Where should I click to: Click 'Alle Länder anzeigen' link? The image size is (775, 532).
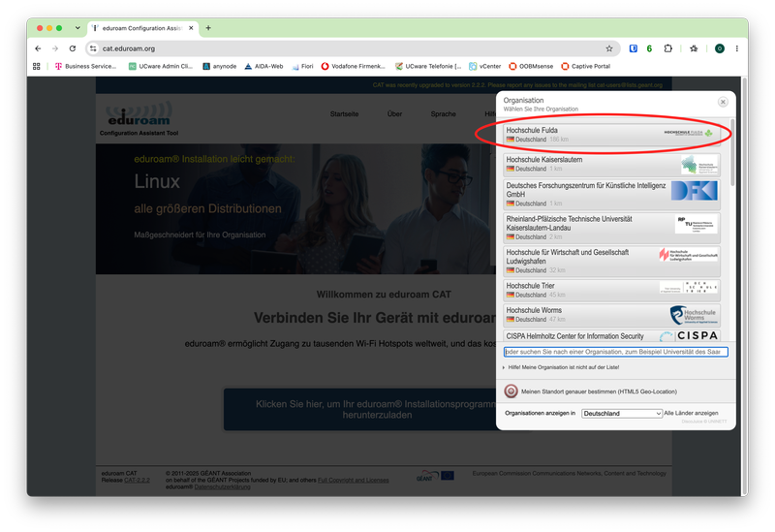[x=691, y=413]
